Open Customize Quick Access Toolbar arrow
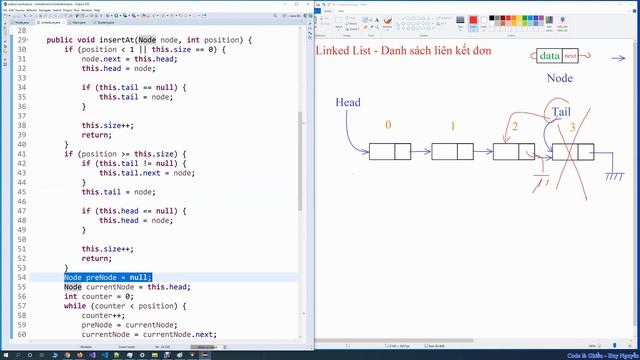Image resolution: width=640 pixels, height=360 pixels. click(333, 4)
